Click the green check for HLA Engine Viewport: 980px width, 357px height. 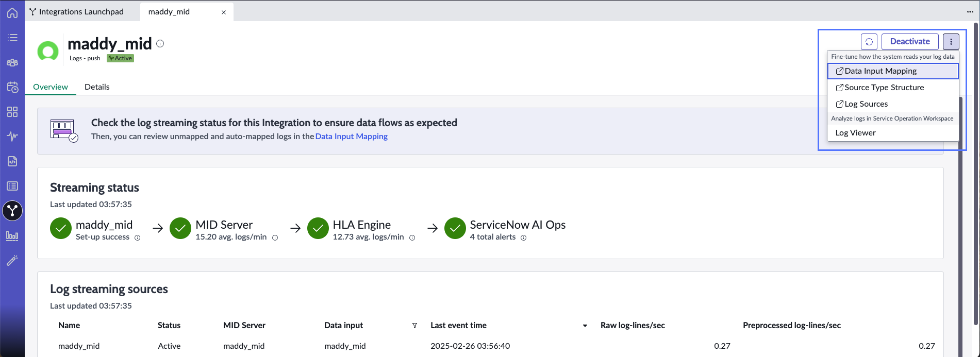(318, 228)
